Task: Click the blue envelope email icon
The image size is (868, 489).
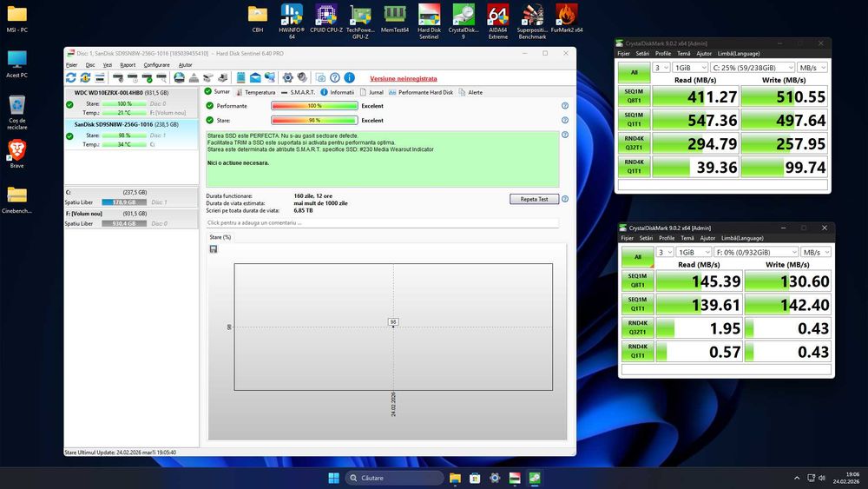Action: pos(255,77)
